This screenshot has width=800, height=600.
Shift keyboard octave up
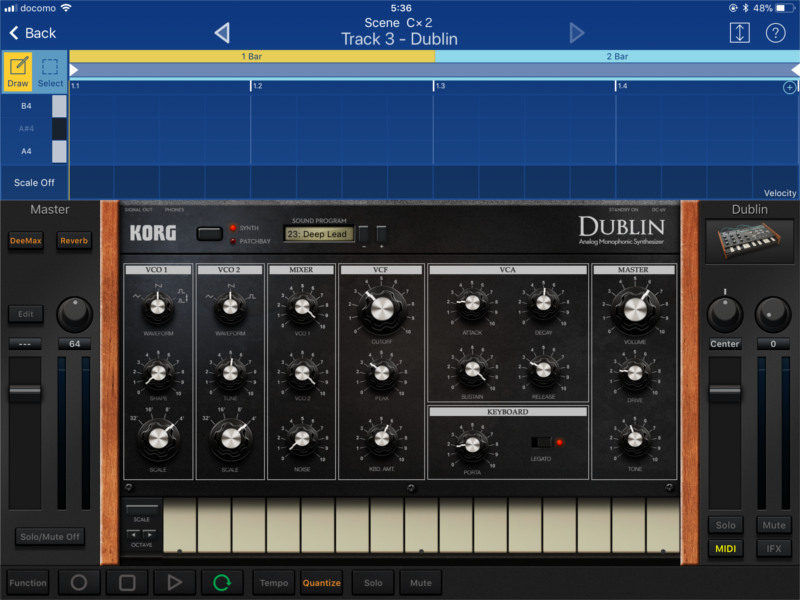[149, 535]
